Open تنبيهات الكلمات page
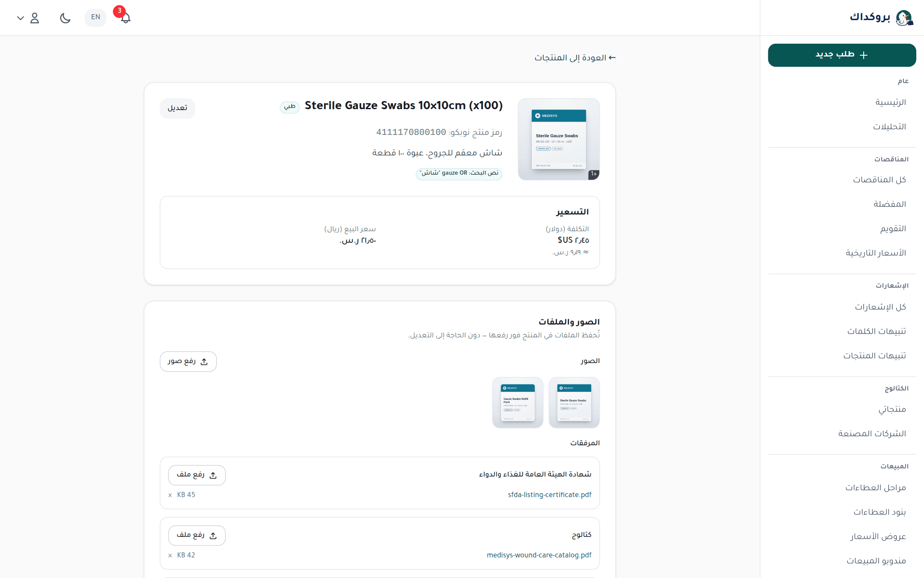Image resolution: width=924 pixels, height=578 pixels. 877,331
